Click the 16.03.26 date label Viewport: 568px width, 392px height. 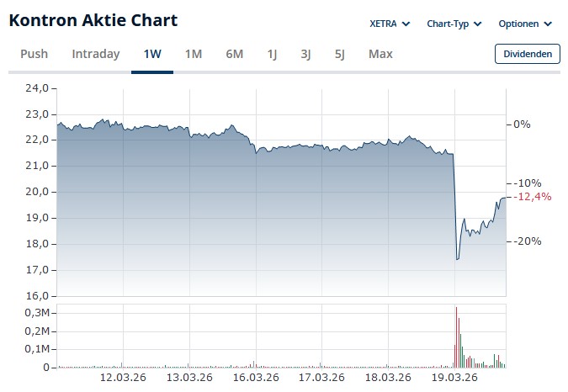click(256, 378)
